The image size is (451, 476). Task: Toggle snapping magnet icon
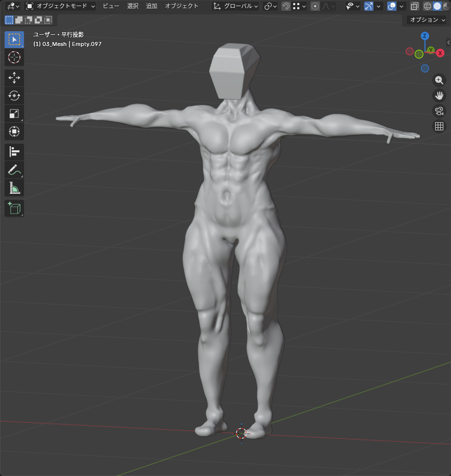[286, 6]
